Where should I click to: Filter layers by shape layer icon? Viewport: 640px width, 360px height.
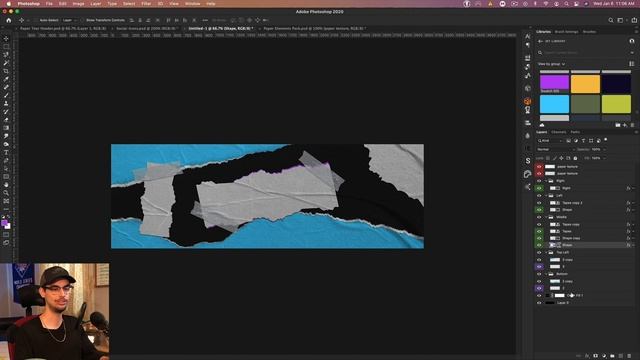coord(591,140)
